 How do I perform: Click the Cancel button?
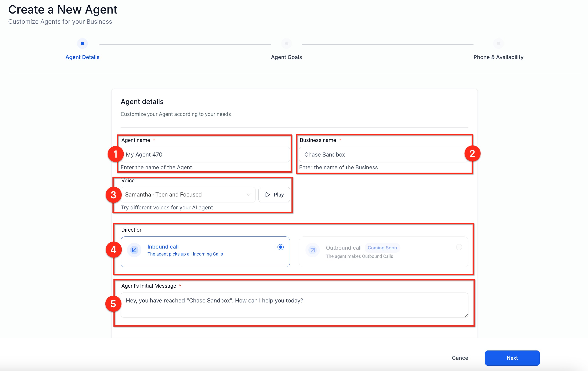[x=460, y=358]
